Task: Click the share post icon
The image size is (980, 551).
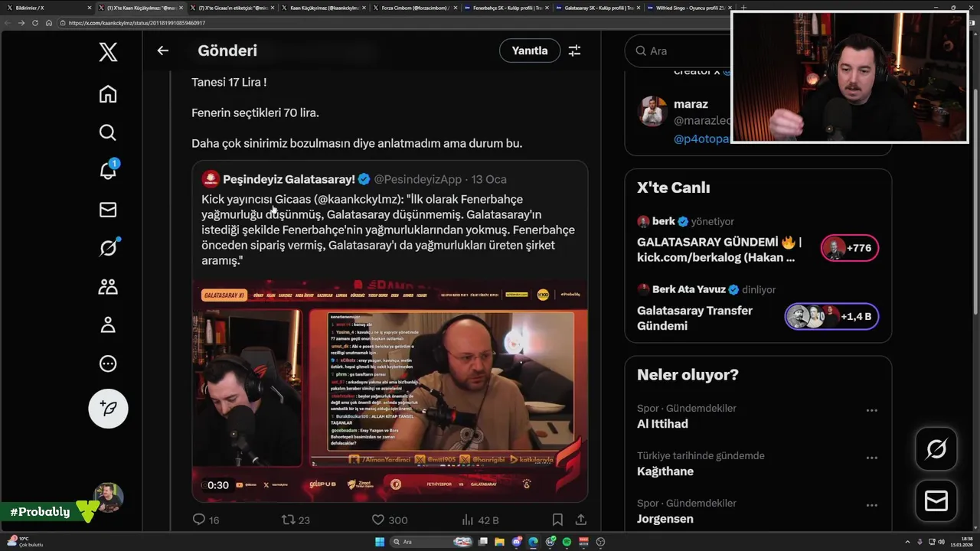Action: [581, 520]
